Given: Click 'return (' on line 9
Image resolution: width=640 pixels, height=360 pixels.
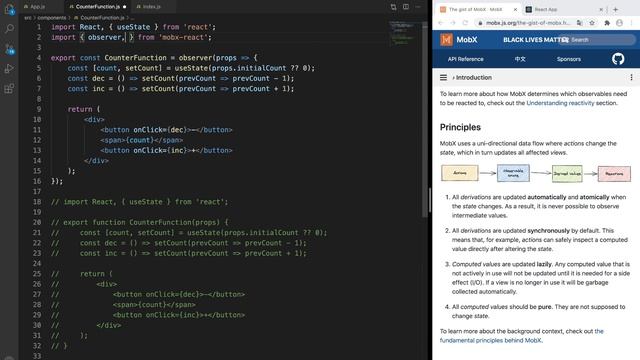Looking at the screenshot, I should (x=84, y=109).
